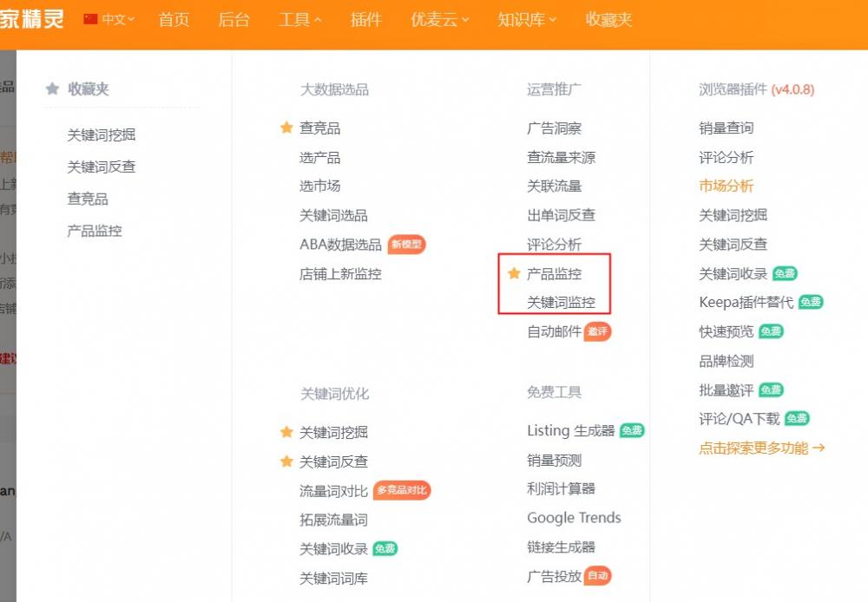Screen dimensions: 868x602
Task: Click the 多竞品对比 badge beside 流量词对比
Action: 402,491
